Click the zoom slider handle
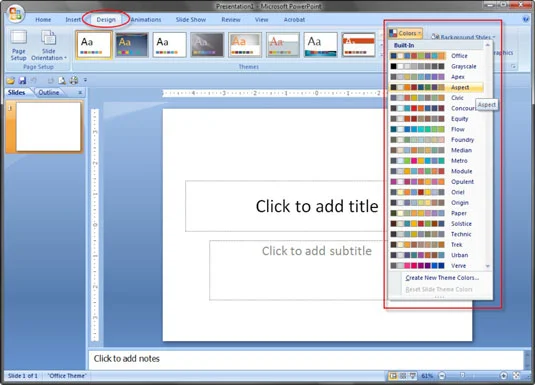Viewport: 535px width, 385px height. [462, 375]
